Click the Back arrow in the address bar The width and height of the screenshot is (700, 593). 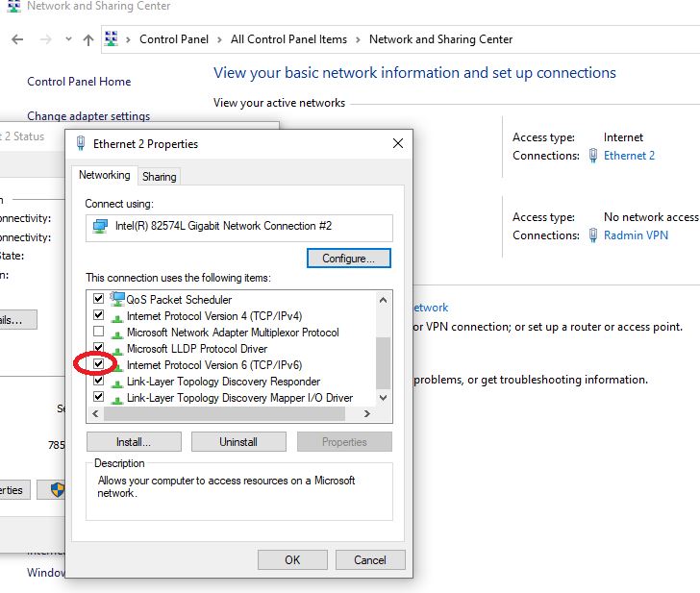[18, 39]
